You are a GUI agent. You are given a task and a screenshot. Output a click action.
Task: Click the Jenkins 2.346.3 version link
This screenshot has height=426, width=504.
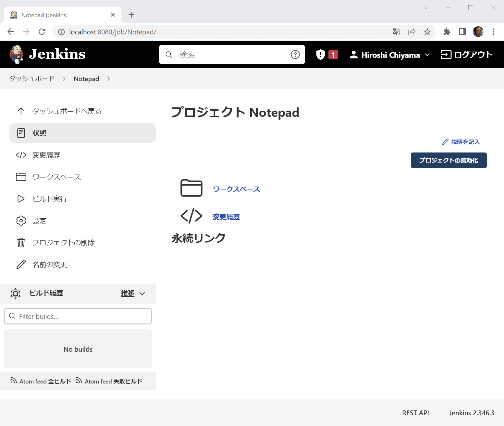[472, 413]
